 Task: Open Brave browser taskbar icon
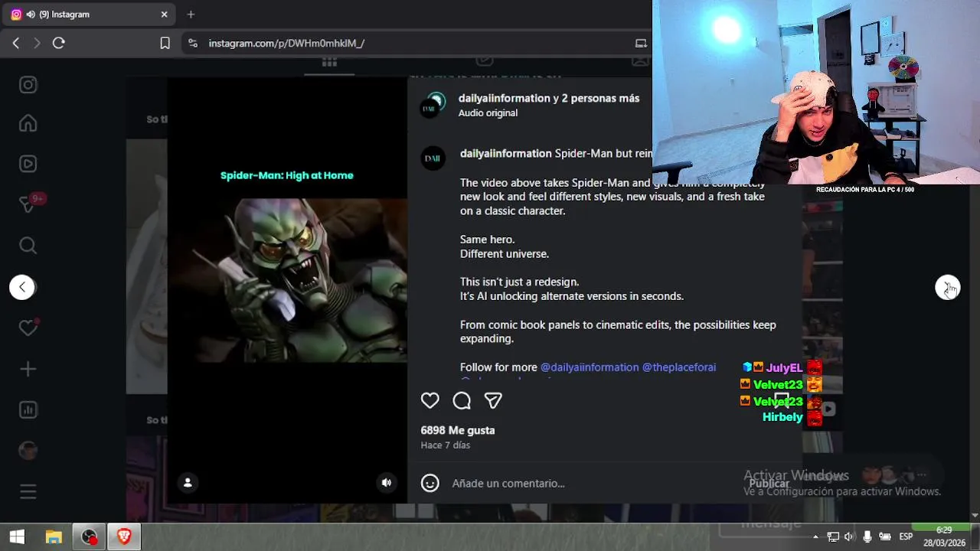click(124, 537)
